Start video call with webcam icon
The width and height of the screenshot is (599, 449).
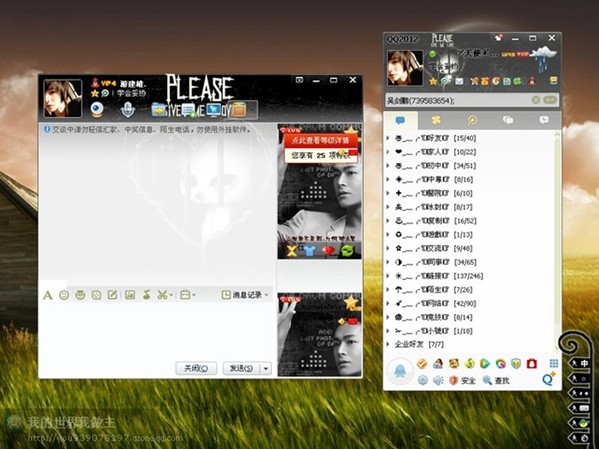[x=97, y=110]
